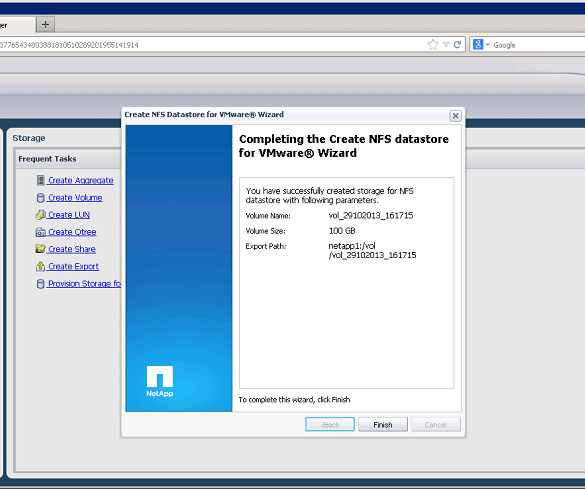
Task: Click the Create Export icon
Action: tap(40, 266)
